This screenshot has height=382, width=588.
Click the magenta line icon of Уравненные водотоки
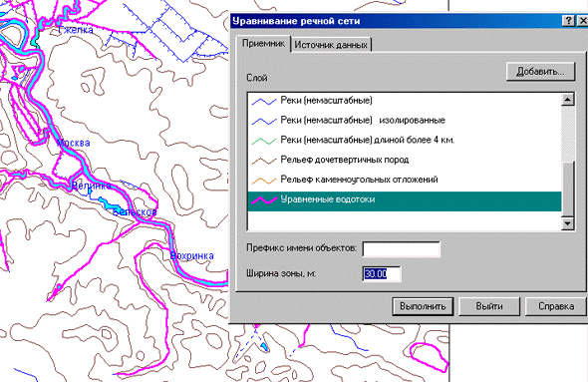(x=264, y=200)
